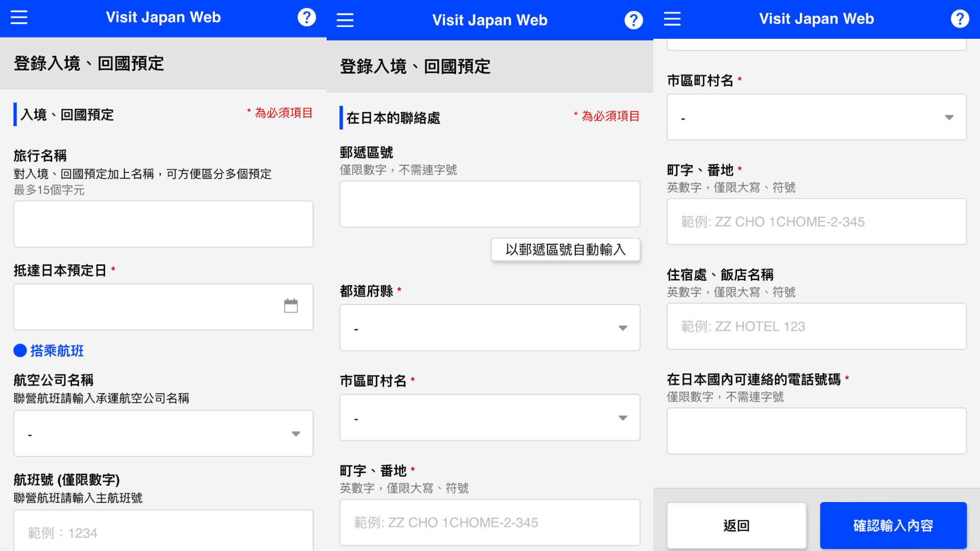The image size is (980, 551).
Task: Click 確認輸入內容 button
Action: (x=893, y=525)
